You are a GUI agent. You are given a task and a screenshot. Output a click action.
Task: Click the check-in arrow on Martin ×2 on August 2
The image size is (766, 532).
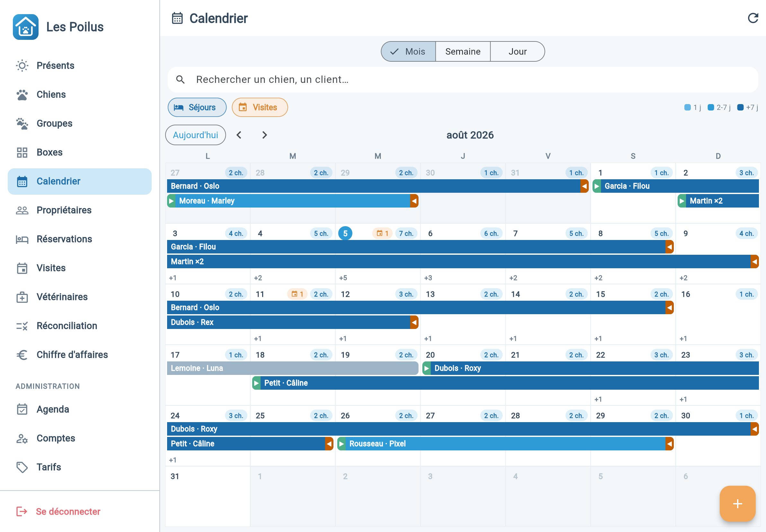(682, 201)
